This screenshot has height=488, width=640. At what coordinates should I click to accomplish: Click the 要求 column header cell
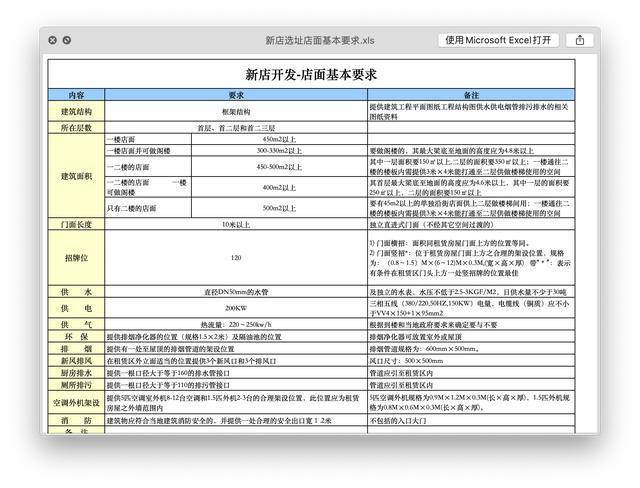tap(236, 94)
